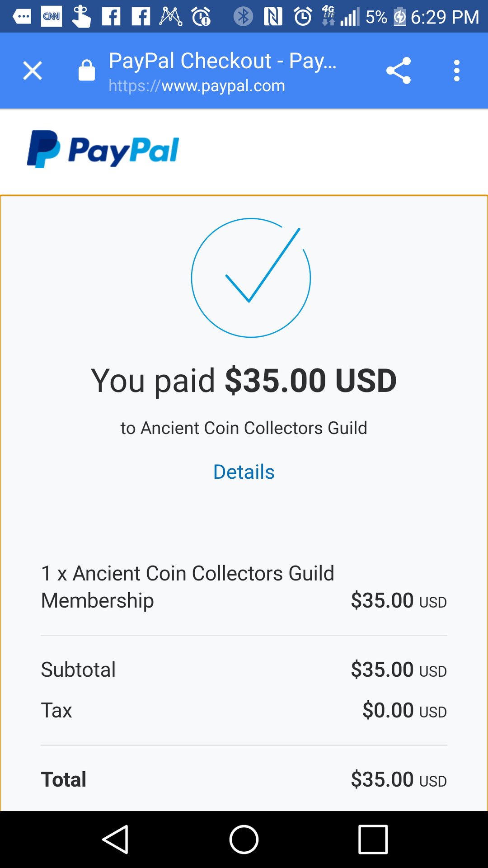Open recent apps with square button

pyautogui.click(x=373, y=840)
